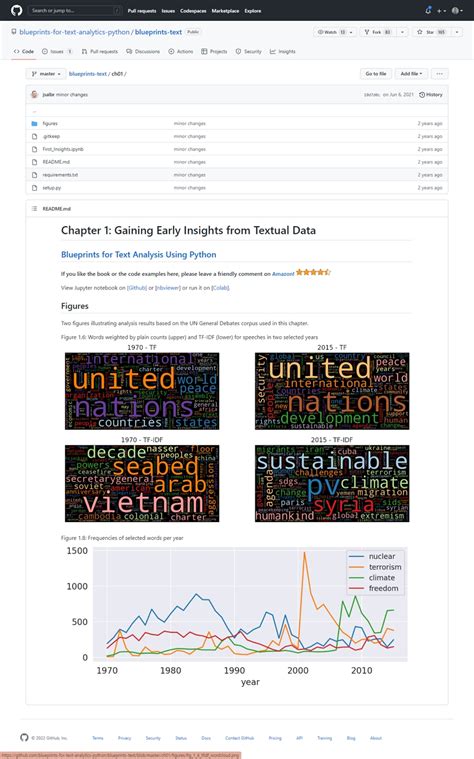Click the History clock icon
The height and width of the screenshot is (759, 474).
(422, 95)
